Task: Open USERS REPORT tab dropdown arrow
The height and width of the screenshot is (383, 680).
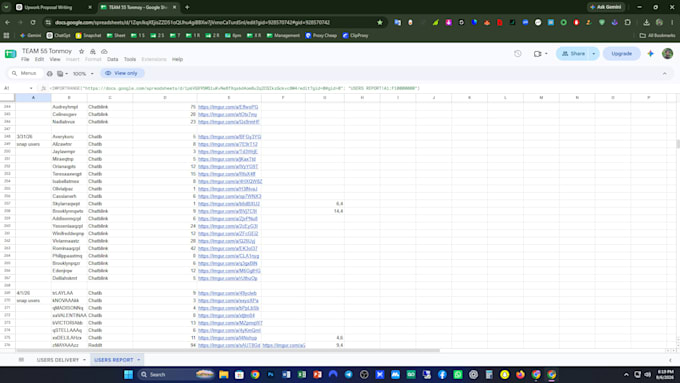Action: coord(139,360)
